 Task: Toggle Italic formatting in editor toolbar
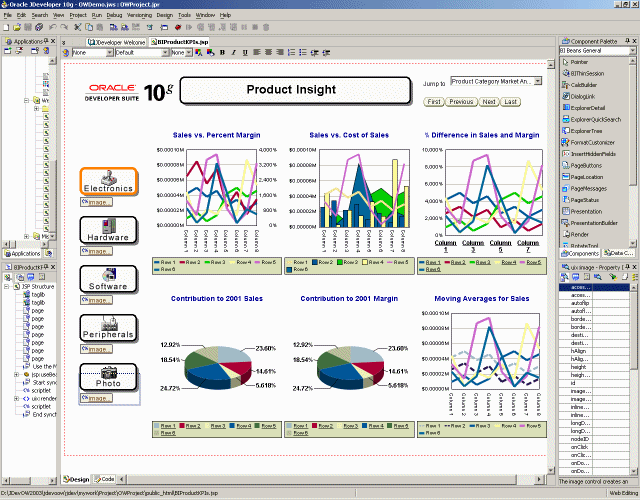[233, 52]
